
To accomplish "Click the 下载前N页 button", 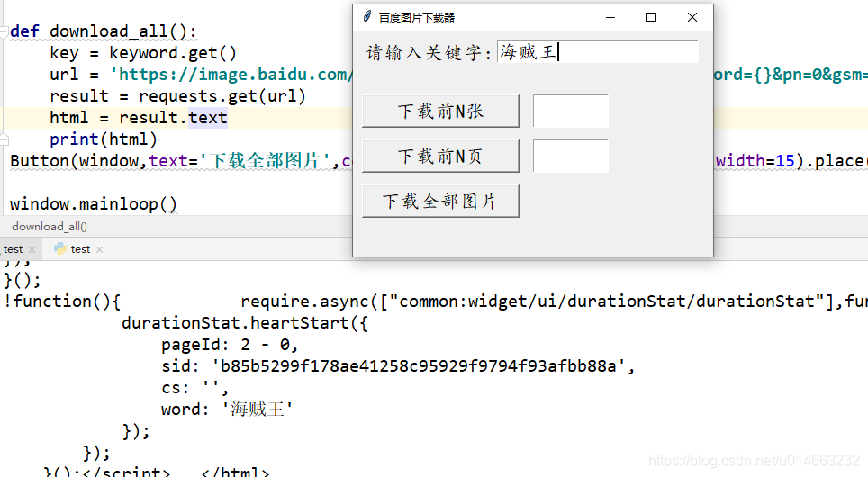I will [440, 156].
